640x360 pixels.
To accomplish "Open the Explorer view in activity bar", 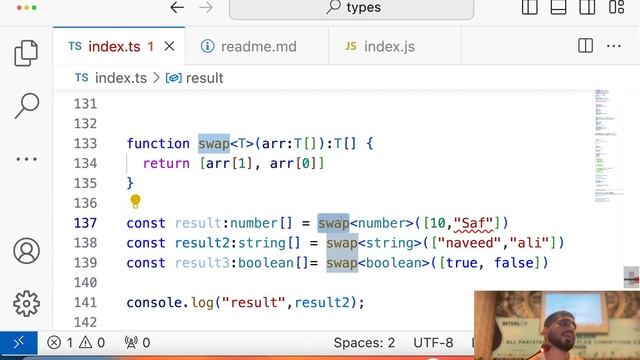I will 26,53.
